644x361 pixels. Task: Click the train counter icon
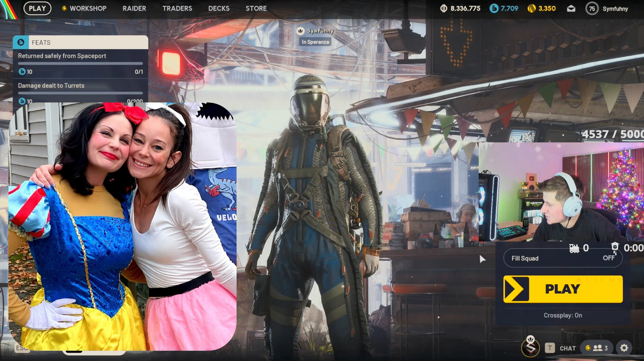pyautogui.click(x=574, y=248)
